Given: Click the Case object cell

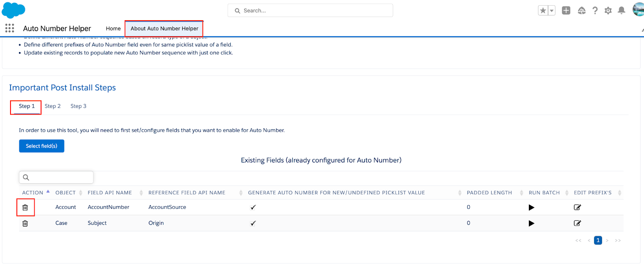Looking at the screenshot, I should pyautogui.click(x=62, y=223).
